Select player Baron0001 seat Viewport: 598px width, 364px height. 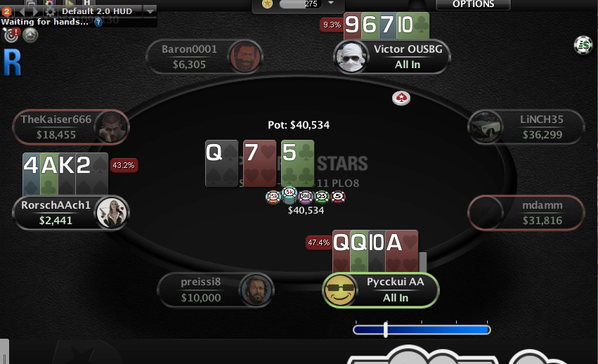point(204,57)
